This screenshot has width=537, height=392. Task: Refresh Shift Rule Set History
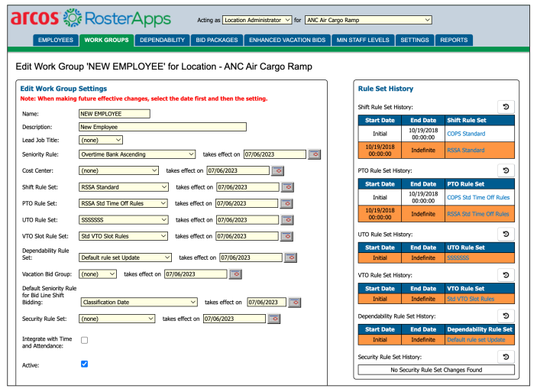click(506, 107)
